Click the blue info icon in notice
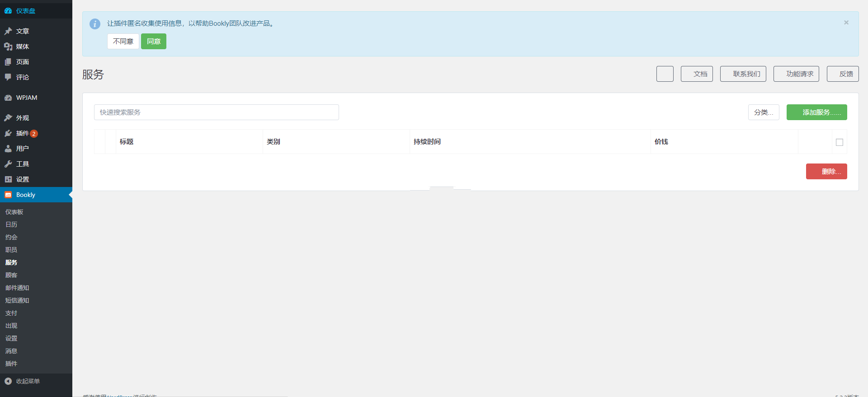This screenshot has height=397, width=868. tap(95, 24)
